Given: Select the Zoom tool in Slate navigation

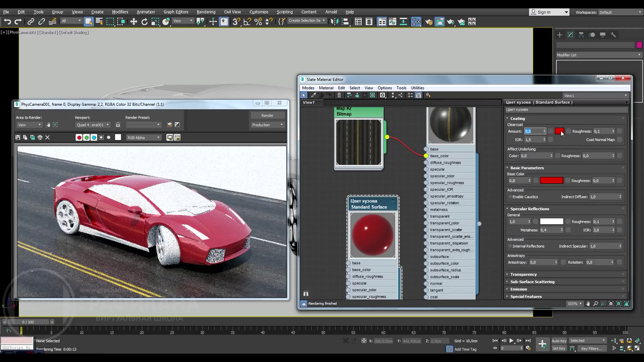Looking at the screenshot, I should [x=596, y=304].
